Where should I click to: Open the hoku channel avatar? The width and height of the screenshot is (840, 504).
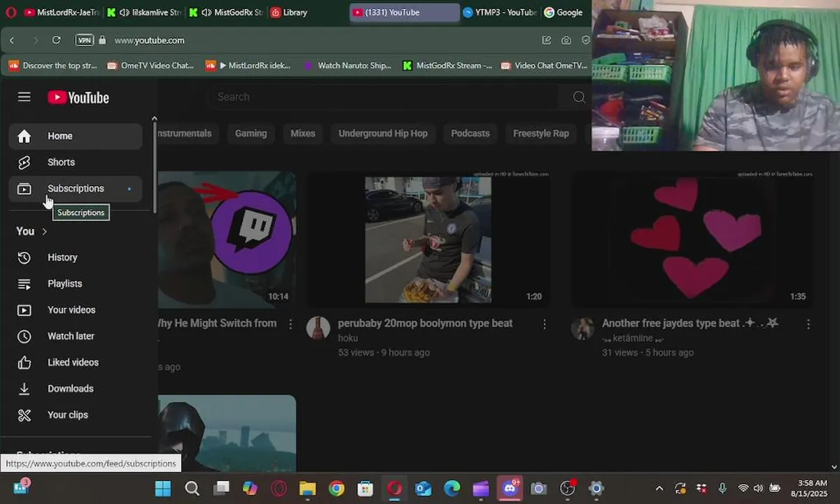(x=318, y=328)
